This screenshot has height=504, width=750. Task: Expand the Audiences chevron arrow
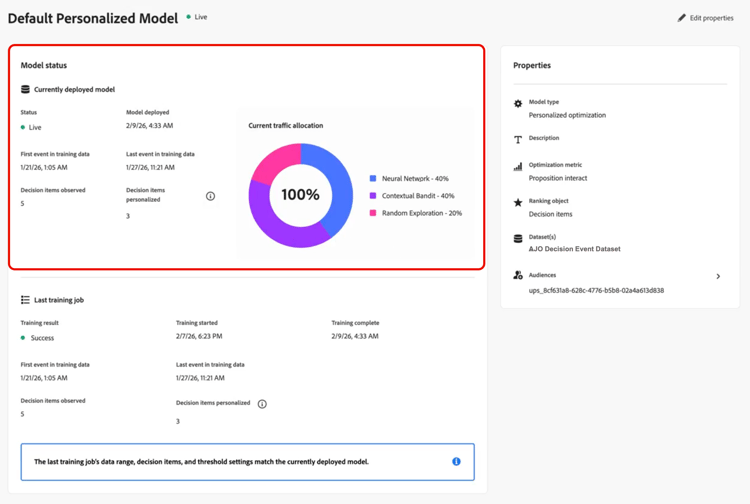point(718,276)
